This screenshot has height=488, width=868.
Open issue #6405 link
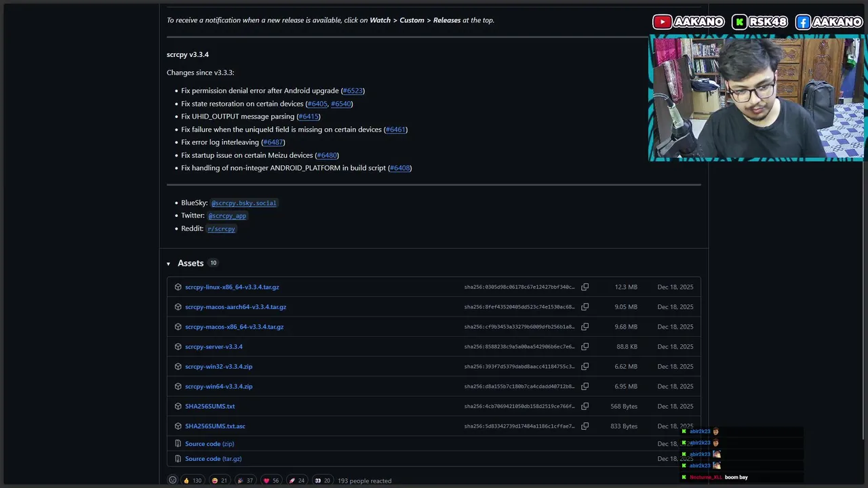(x=317, y=104)
